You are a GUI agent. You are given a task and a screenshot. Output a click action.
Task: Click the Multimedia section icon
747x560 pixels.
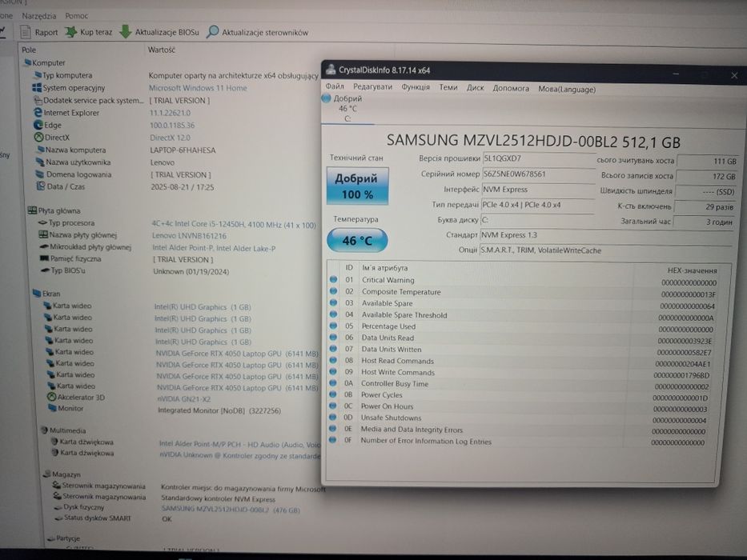(x=44, y=430)
